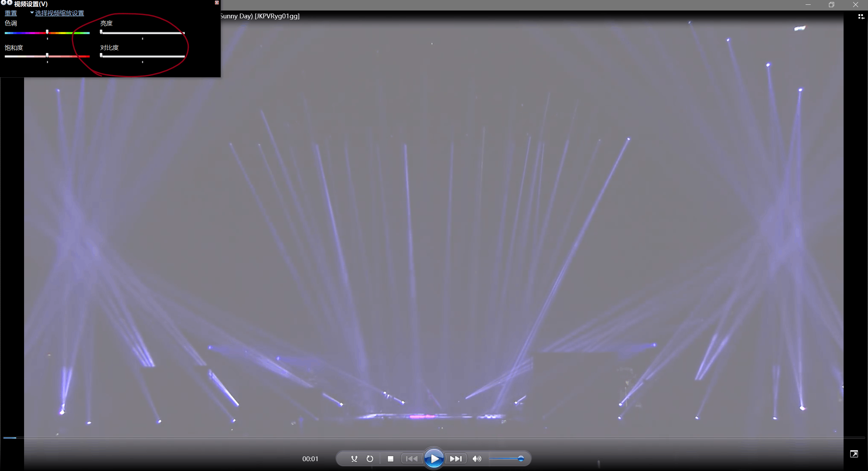Click the 重置 reset link
Screen dimensions: 868x471
11,13
